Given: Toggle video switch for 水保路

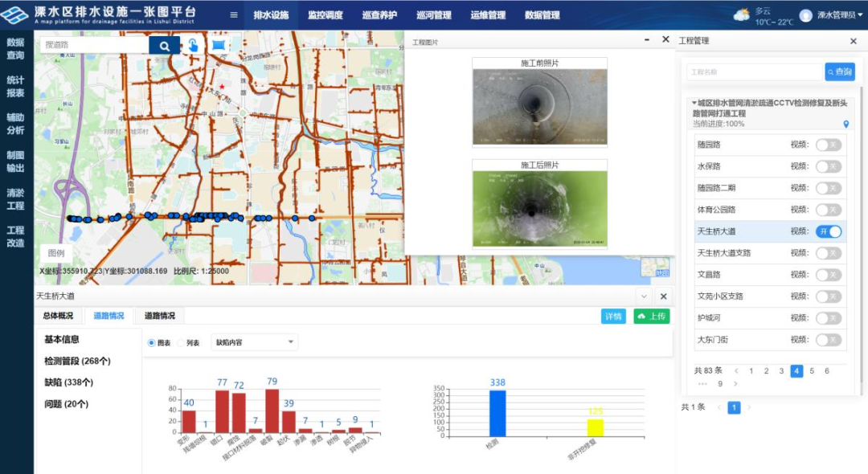Looking at the screenshot, I should pyautogui.click(x=829, y=166).
